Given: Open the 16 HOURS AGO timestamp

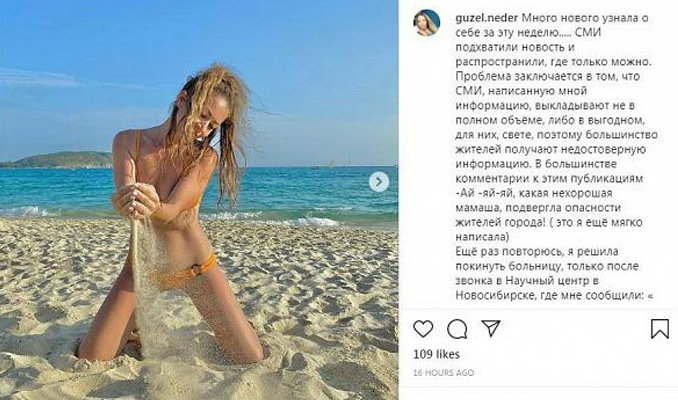Looking at the screenshot, I should pos(443,372).
